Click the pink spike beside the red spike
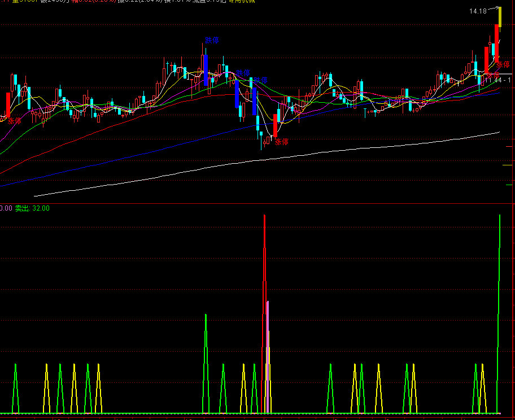Screen dimensions: 515x420 pos(268,357)
